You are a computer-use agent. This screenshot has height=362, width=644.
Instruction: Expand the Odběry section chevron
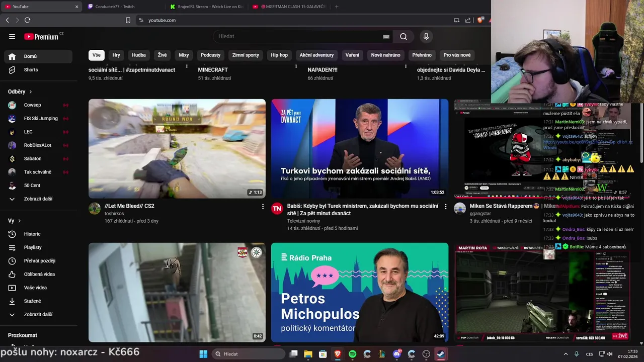30,92
